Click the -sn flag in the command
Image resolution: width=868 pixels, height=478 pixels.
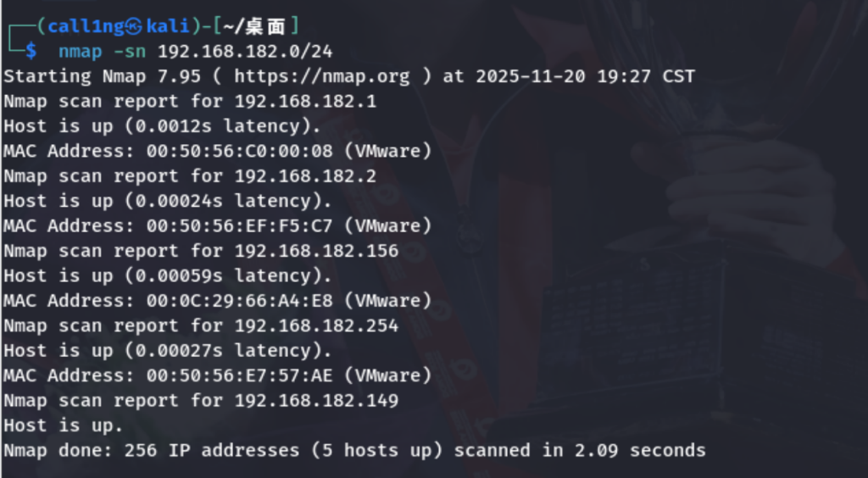pos(130,51)
